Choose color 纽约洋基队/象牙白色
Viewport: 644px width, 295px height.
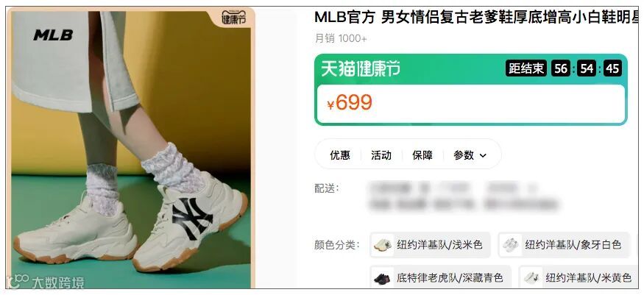[x=564, y=245]
